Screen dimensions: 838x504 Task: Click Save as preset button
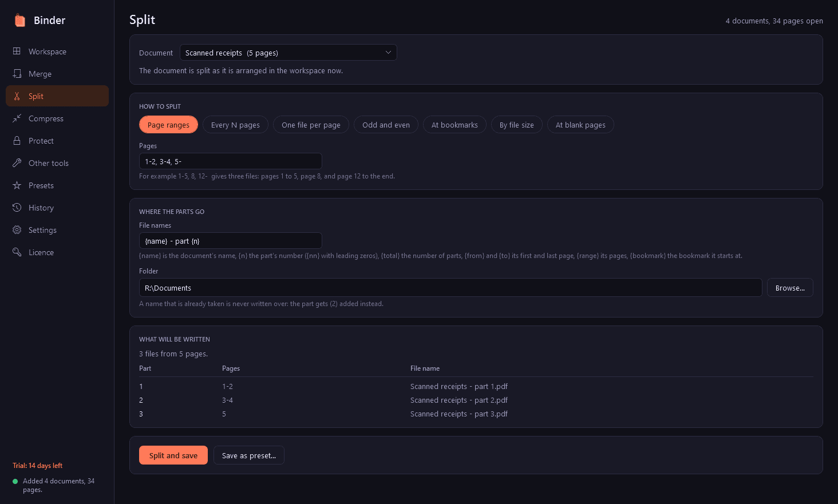tap(249, 455)
